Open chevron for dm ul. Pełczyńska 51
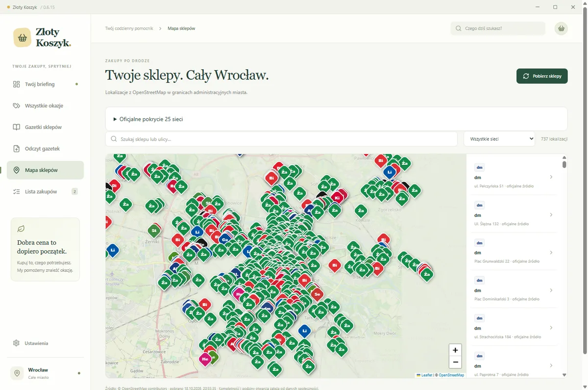 (x=551, y=177)
